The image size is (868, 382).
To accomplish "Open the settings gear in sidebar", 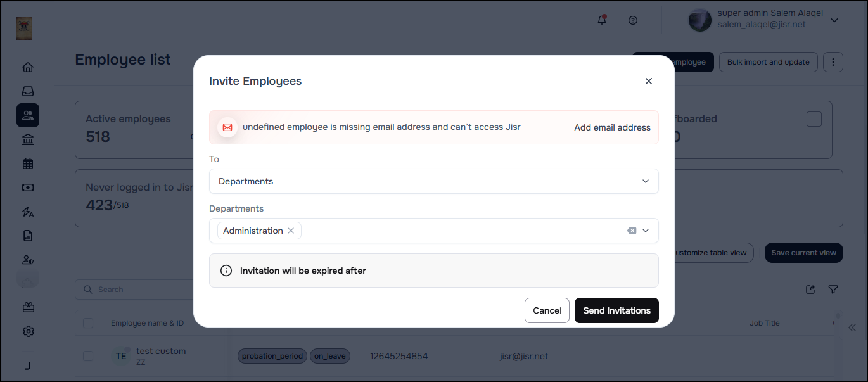I will coord(28,331).
